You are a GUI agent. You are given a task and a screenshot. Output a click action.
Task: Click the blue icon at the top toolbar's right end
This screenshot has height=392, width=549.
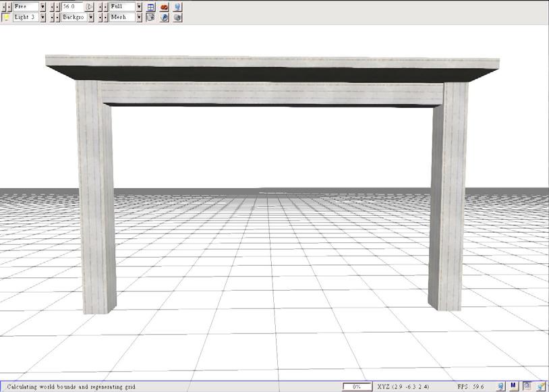point(177,7)
